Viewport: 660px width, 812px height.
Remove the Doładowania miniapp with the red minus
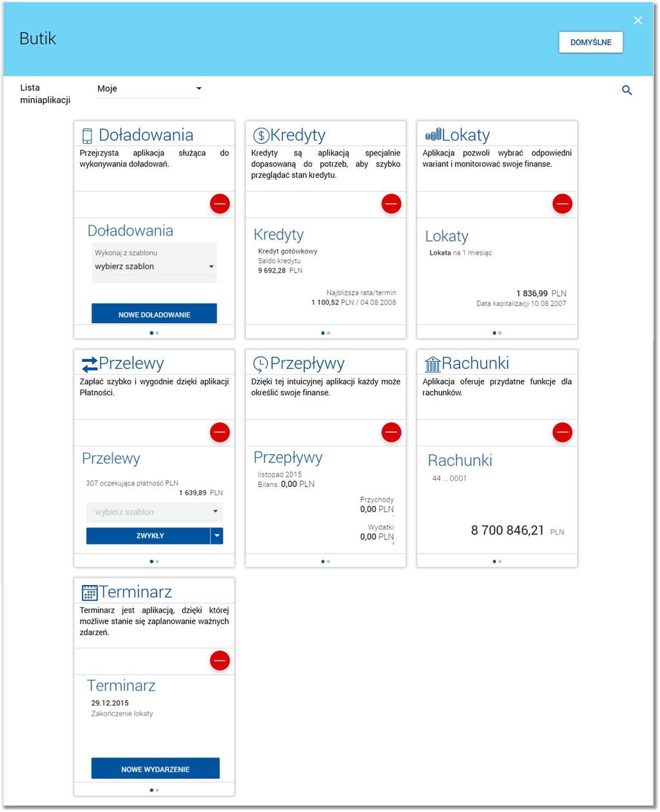point(220,204)
